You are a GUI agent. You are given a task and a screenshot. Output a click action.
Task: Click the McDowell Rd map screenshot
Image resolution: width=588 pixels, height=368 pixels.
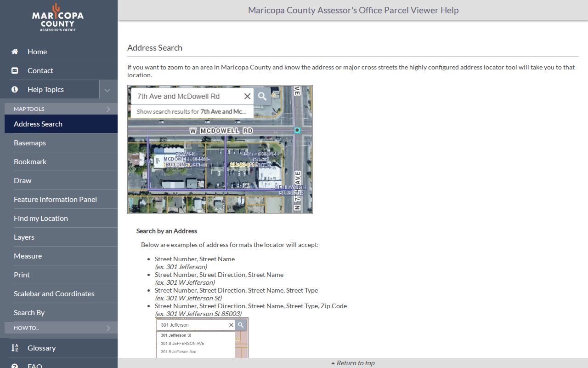pos(220,149)
